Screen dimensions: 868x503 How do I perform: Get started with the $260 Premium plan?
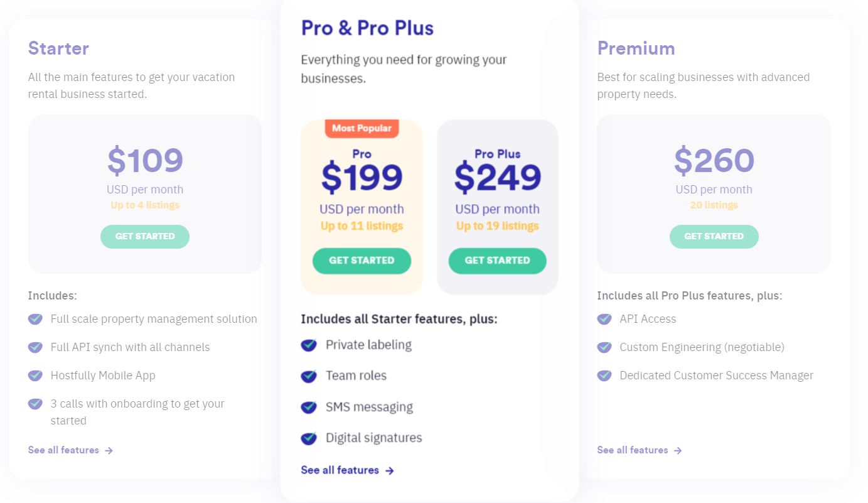point(714,237)
